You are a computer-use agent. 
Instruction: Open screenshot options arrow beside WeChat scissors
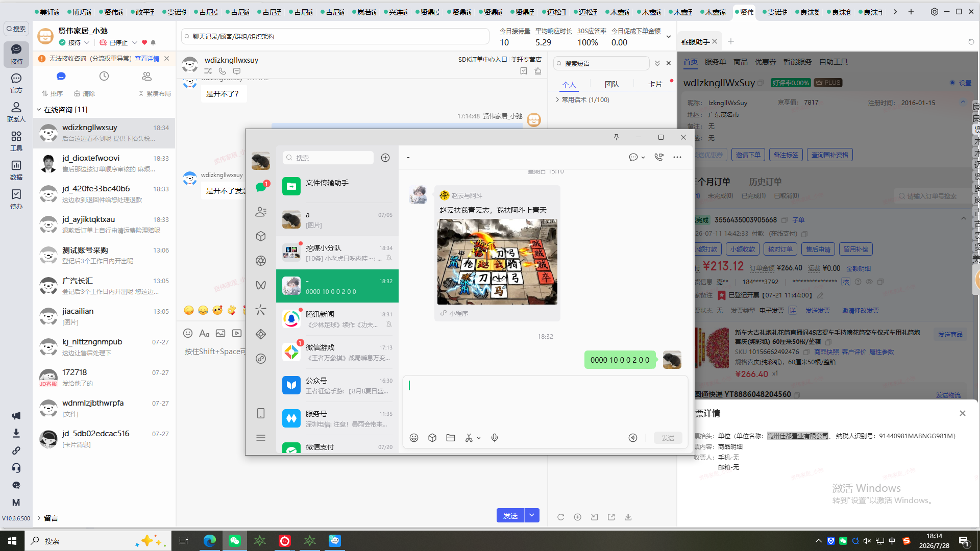click(479, 438)
